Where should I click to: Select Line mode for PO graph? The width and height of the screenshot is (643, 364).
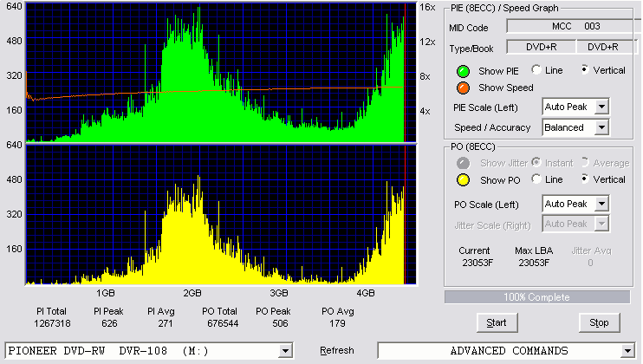pyautogui.click(x=536, y=179)
